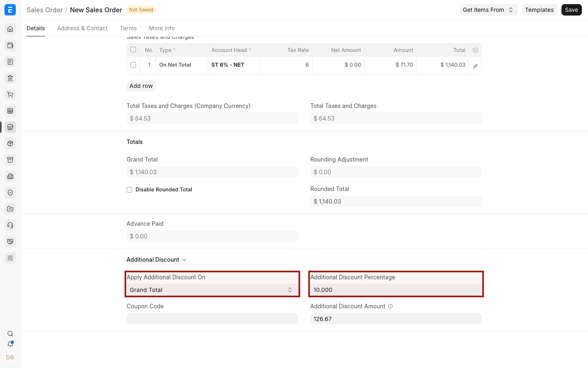Check the row 1 tax checkbox
The width and height of the screenshot is (588, 368).
133,65
